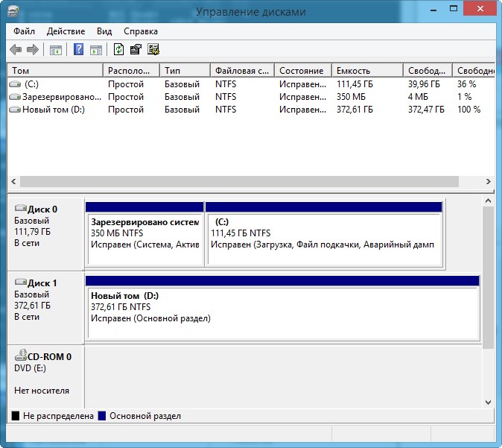Screen dimensions: 502x448
Task: Click the show/hide action pane icon
Action: (96, 50)
